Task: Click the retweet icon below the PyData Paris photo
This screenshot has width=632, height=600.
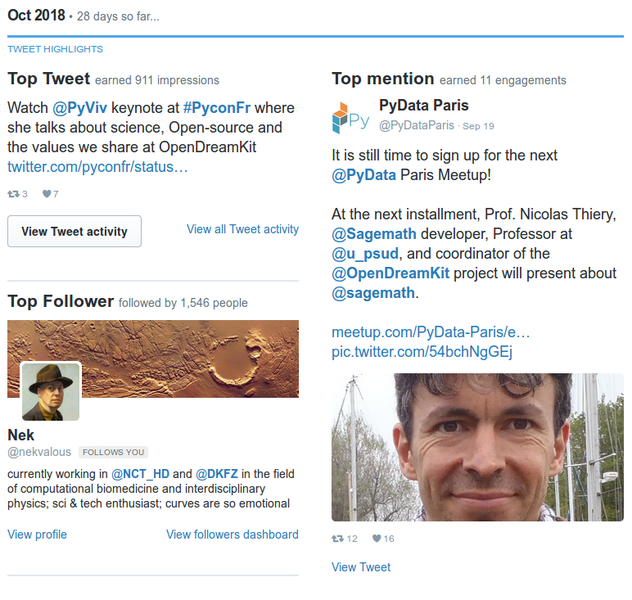Action: 337,538
